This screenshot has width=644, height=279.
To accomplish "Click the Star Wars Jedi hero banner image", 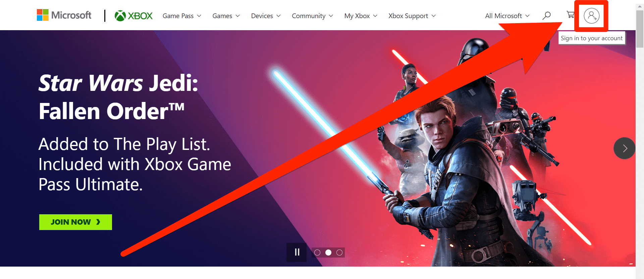I will (x=318, y=148).
